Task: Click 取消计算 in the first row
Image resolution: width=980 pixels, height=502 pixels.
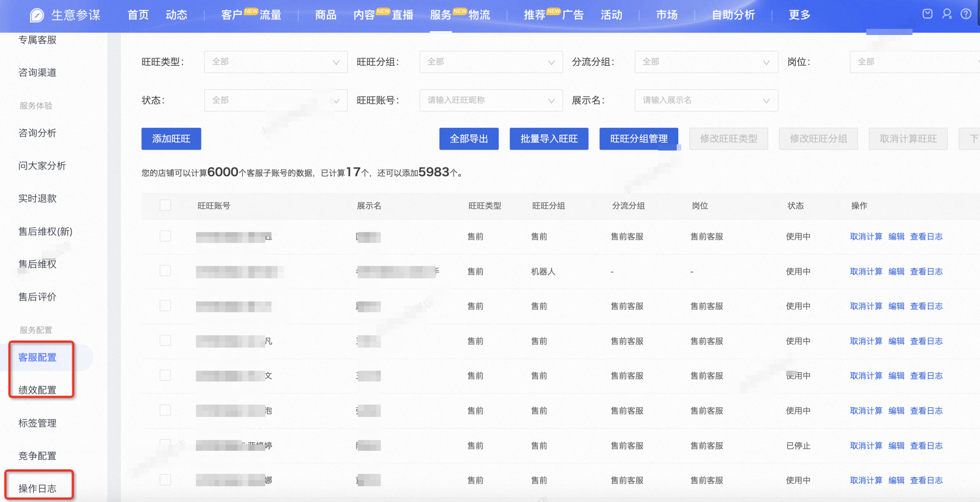Action: click(866, 236)
